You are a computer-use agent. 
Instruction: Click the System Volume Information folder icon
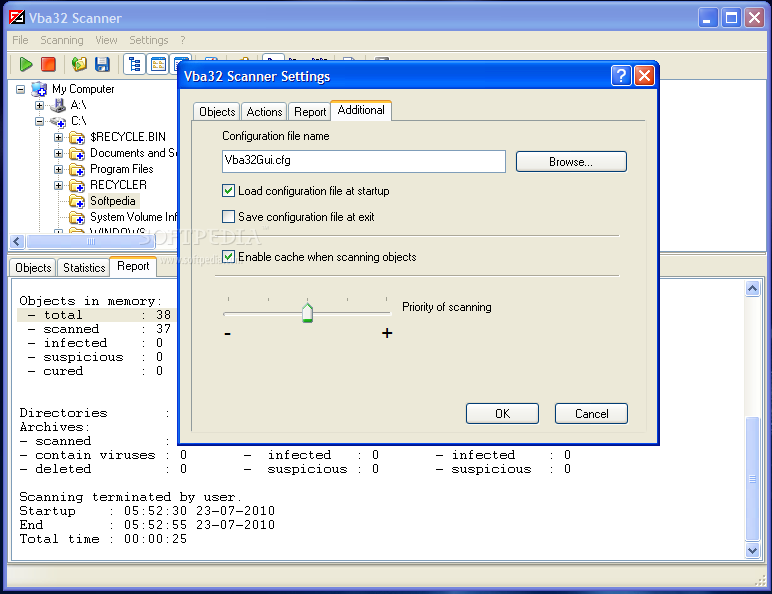(x=77, y=217)
